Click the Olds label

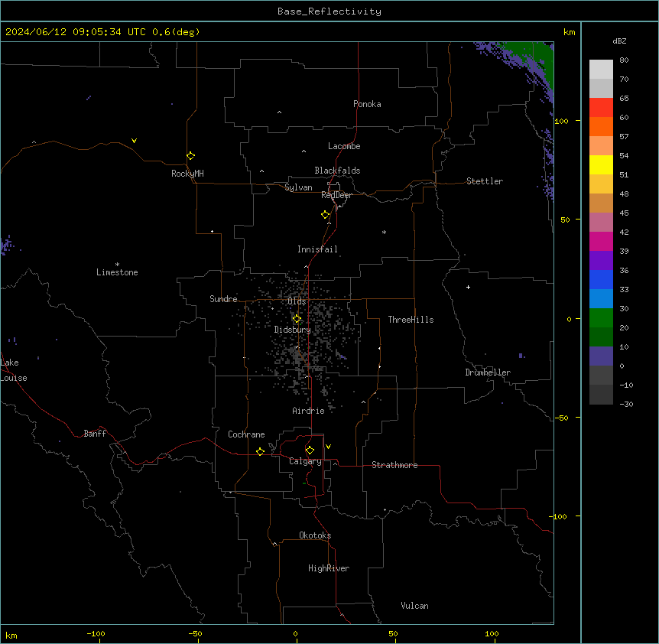[x=297, y=301]
